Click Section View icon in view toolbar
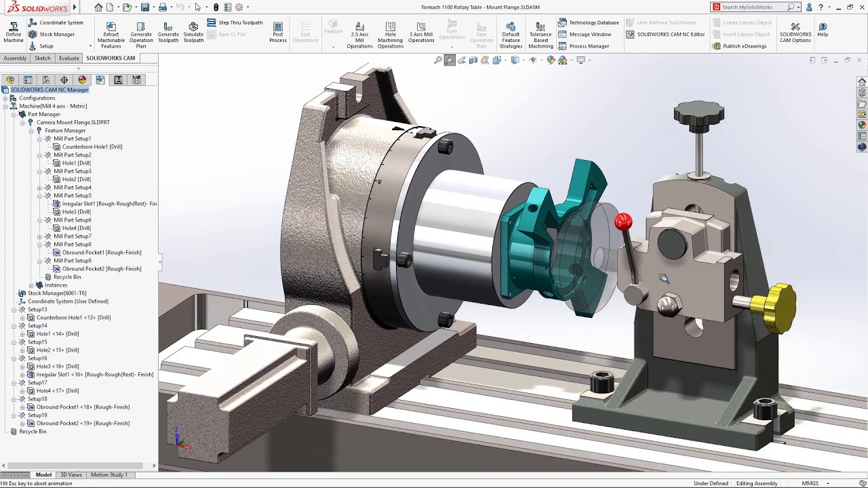The height and width of the screenshot is (488, 868). pyautogui.click(x=473, y=60)
